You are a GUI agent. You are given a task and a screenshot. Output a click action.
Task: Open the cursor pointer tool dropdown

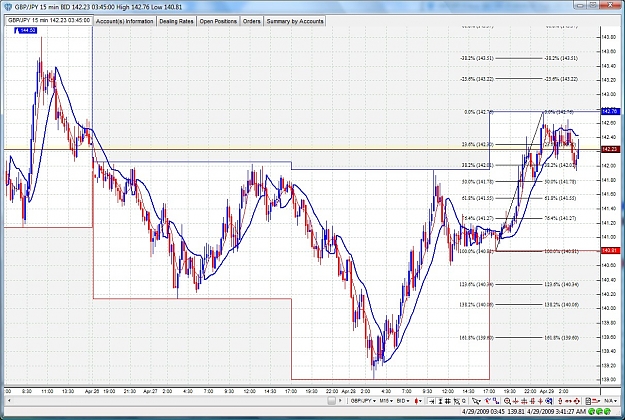point(476,401)
